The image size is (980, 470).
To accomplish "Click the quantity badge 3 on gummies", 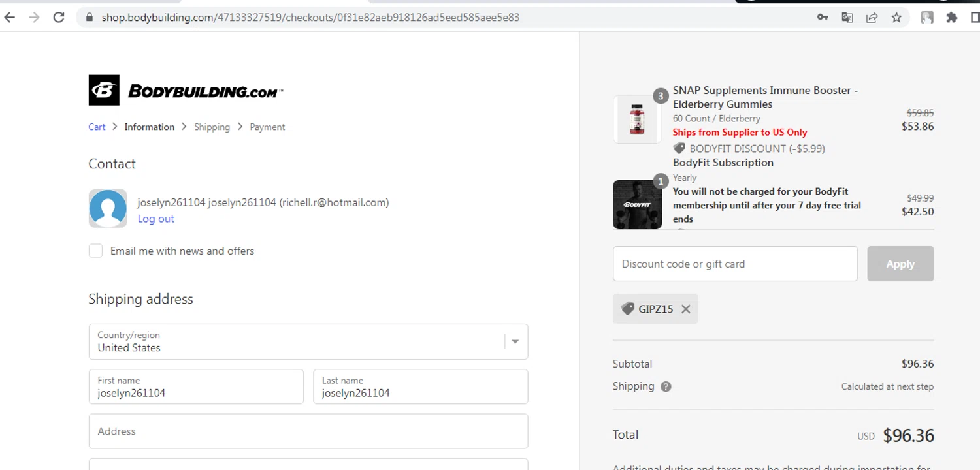I will point(661,96).
